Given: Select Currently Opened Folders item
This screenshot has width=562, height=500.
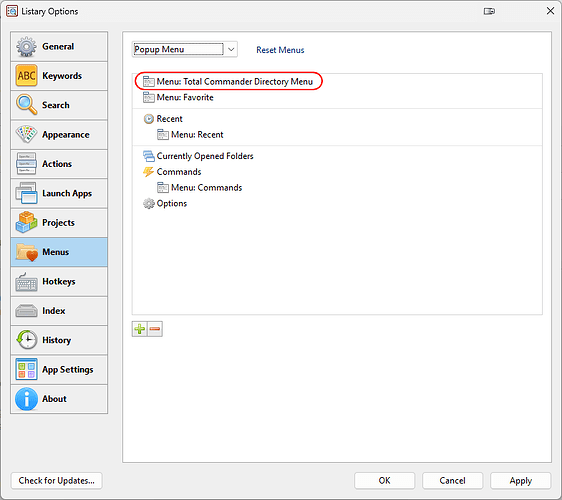Looking at the screenshot, I should 337,156.
